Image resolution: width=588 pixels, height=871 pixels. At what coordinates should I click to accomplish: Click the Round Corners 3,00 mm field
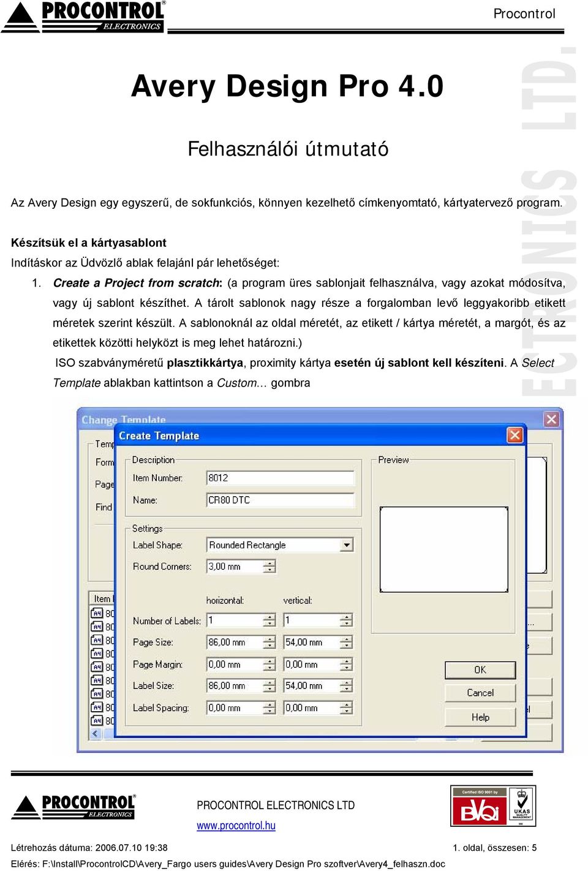pos(235,567)
